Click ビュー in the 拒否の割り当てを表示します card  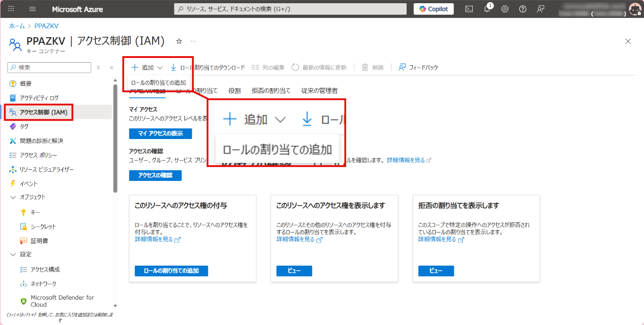click(x=436, y=271)
